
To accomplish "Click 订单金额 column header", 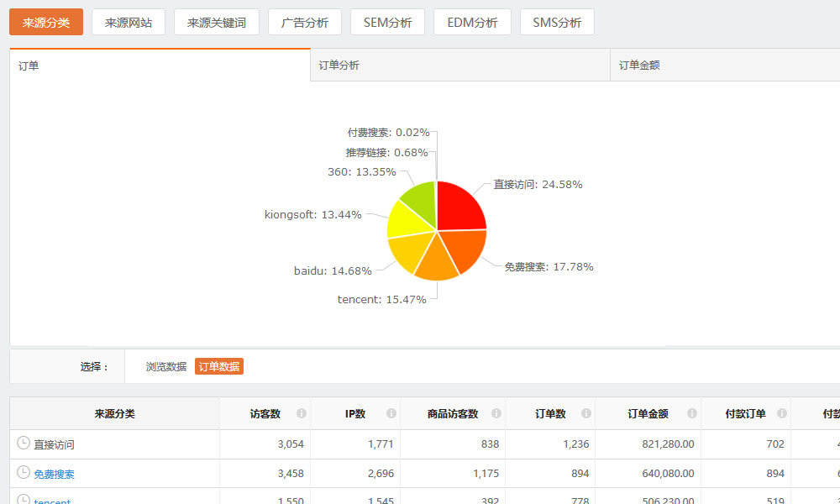I will point(648,413).
